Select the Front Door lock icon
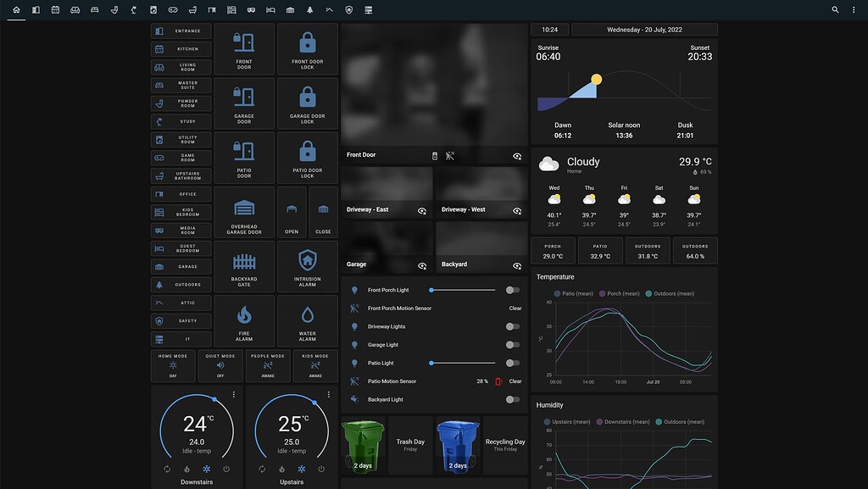868x489 pixels. tap(307, 42)
